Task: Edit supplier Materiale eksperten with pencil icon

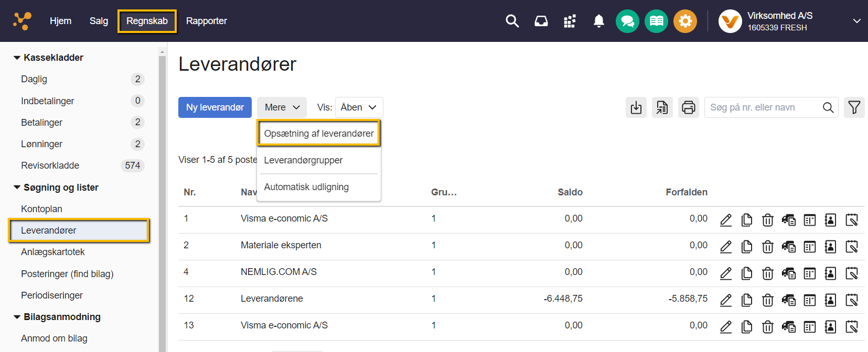Action: (726, 247)
